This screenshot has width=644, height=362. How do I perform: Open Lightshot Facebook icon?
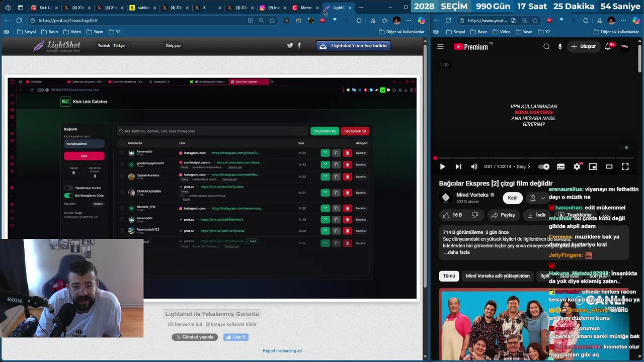coord(299,45)
